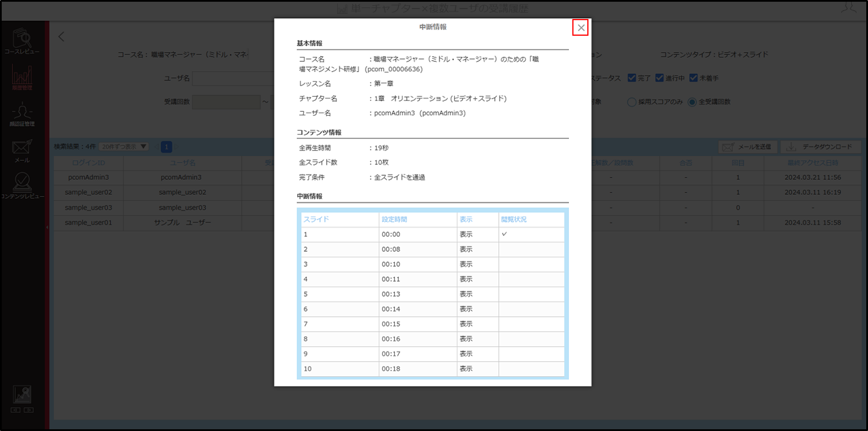Toggle the 完了 status checkbox
The image size is (868, 431).
point(632,78)
